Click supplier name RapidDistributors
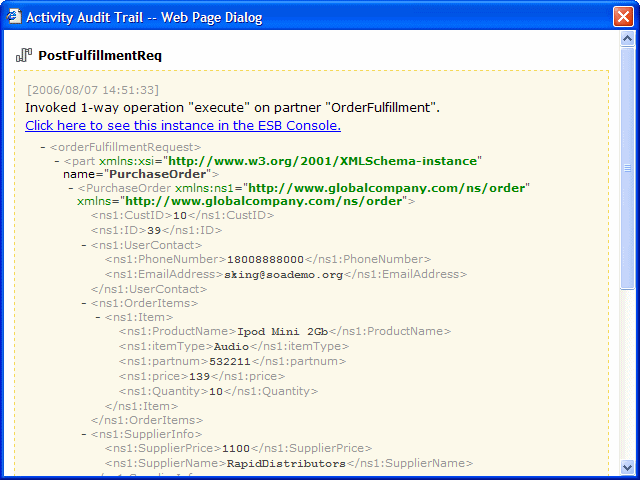 pos(286,464)
